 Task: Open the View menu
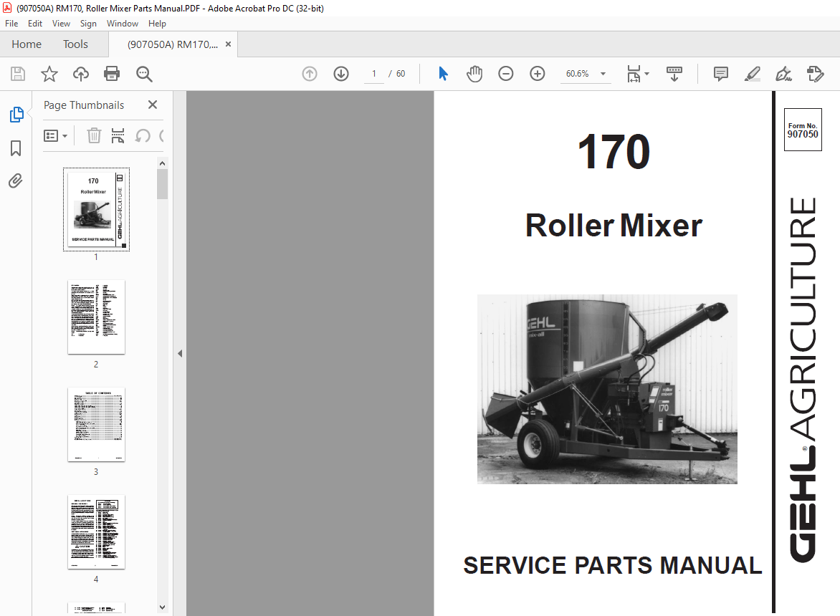coord(61,24)
